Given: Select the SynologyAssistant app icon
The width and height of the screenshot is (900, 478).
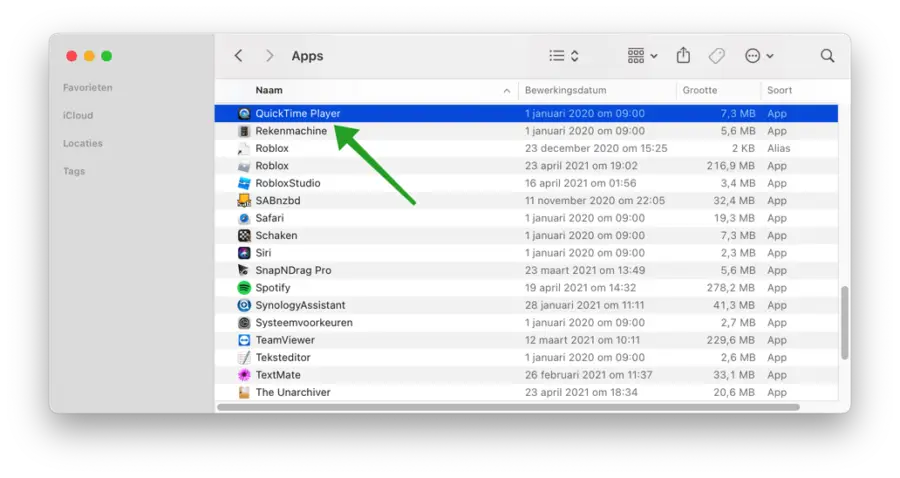Looking at the screenshot, I should pyautogui.click(x=244, y=305).
